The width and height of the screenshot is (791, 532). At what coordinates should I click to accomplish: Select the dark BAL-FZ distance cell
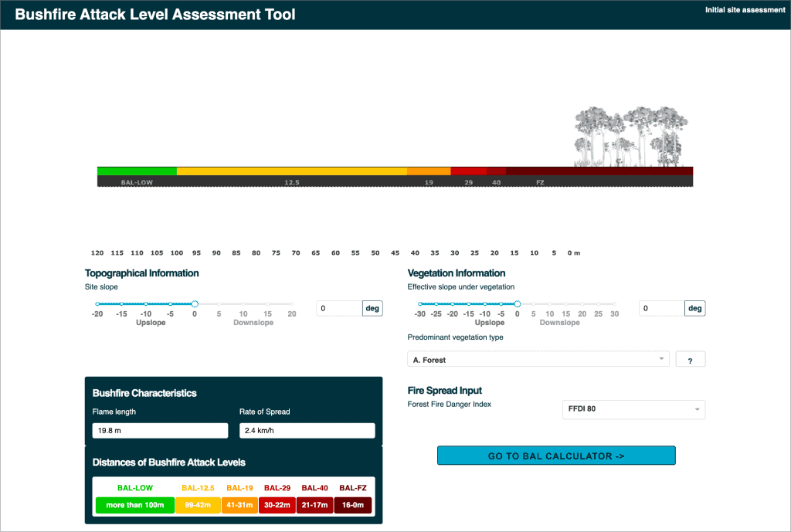352,505
